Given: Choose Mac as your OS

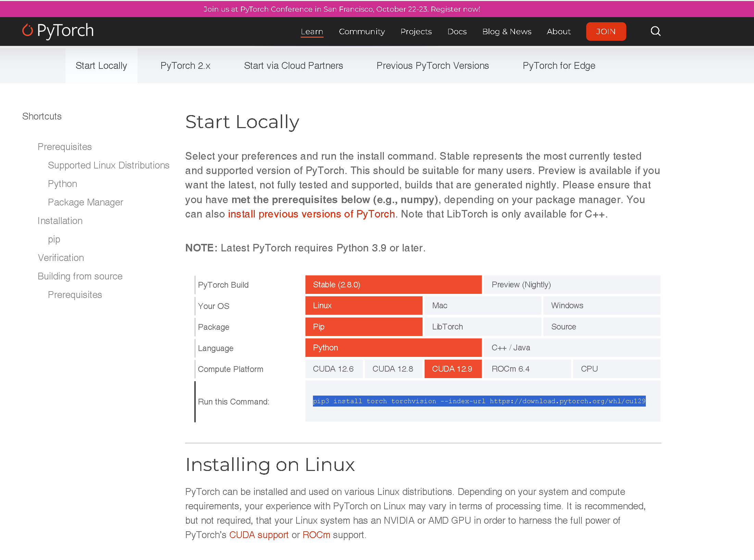Looking at the screenshot, I should [483, 306].
